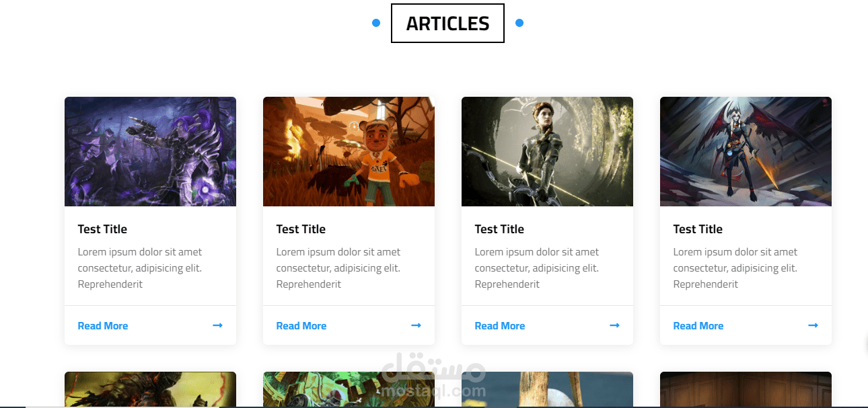Click the Lorem ipsum text on the forest archer woman card
This screenshot has height=408, width=868.
[537, 268]
